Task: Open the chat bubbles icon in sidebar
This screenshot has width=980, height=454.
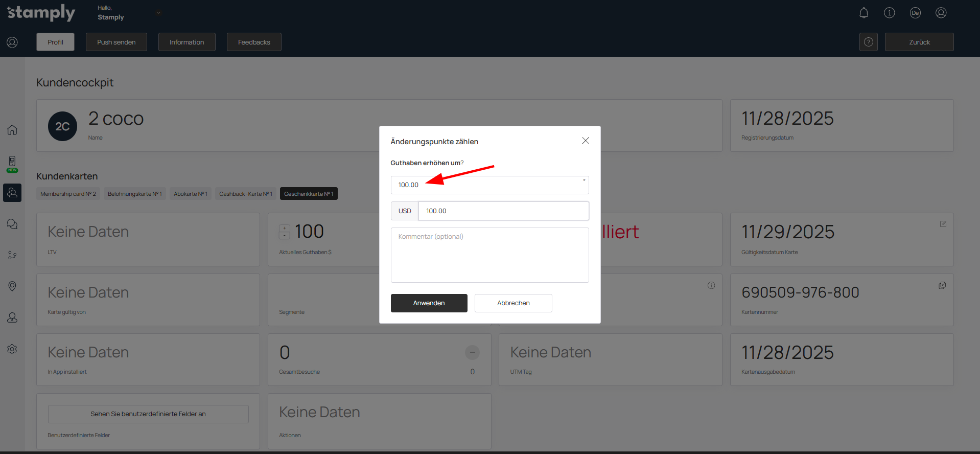Action: 12,224
